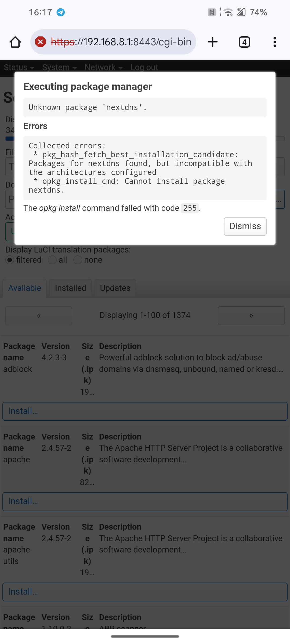Tap the browser home icon
290x644 pixels.
(15, 42)
